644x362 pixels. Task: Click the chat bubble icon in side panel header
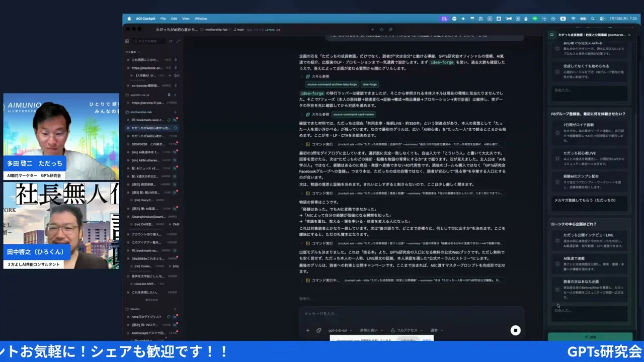552,35
